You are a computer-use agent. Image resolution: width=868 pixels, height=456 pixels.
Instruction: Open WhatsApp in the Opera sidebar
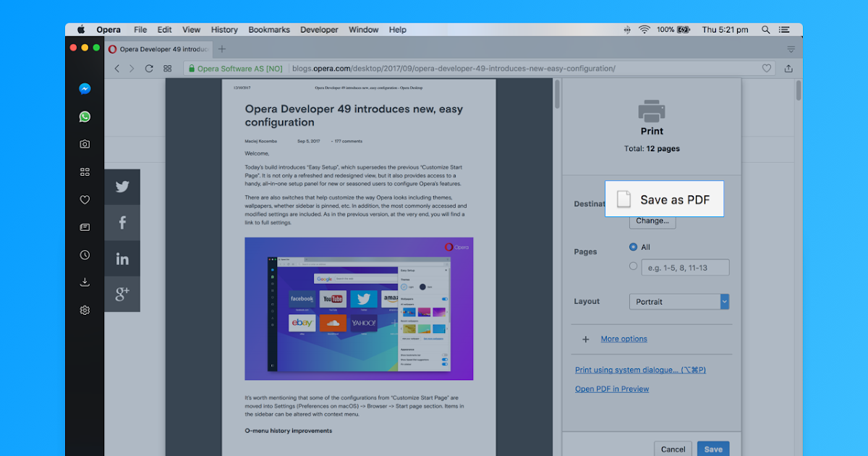click(x=85, y=117)
